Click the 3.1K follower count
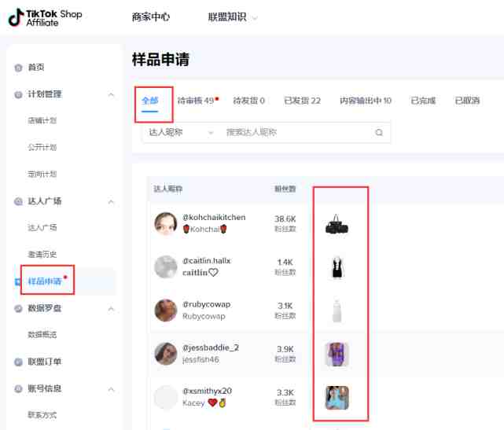This screenshot has width=504, height=430. (x=285, y=306)
